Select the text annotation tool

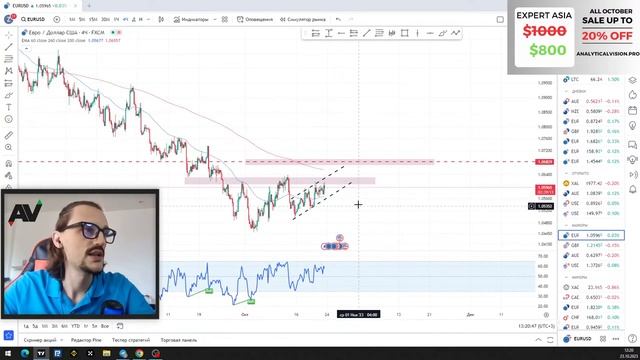[x=9, y=107]
